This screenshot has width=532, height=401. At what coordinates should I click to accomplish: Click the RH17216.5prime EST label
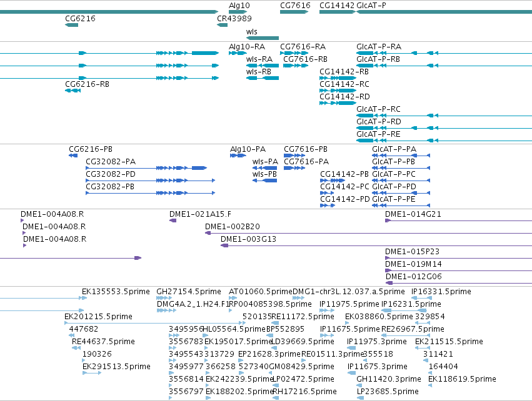(304, 392)
